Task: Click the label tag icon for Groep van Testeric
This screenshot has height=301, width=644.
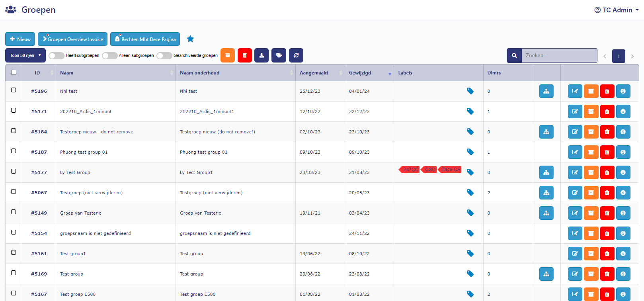Action: point(470,213)
